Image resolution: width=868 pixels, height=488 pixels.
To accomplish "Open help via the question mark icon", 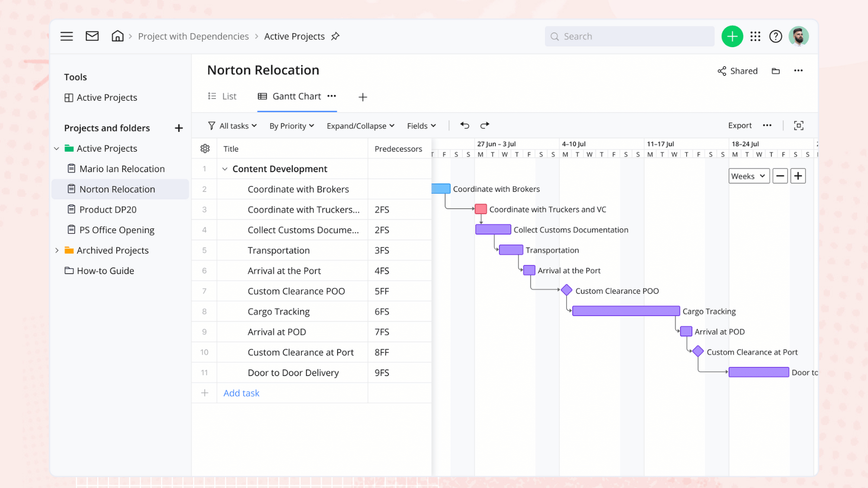I will (775, 36).
